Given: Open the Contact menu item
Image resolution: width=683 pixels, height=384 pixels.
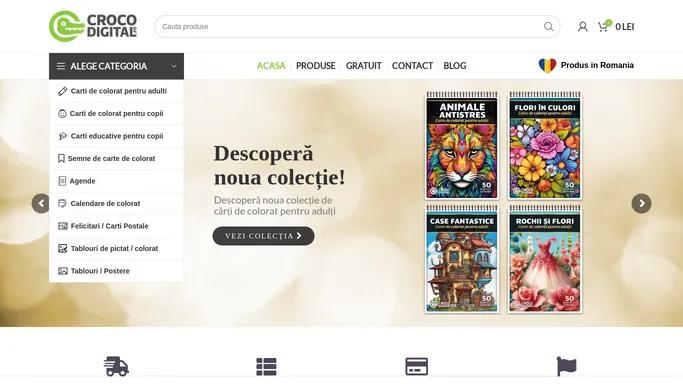Looking at the screenshot, I should click(x=412, y=66).
